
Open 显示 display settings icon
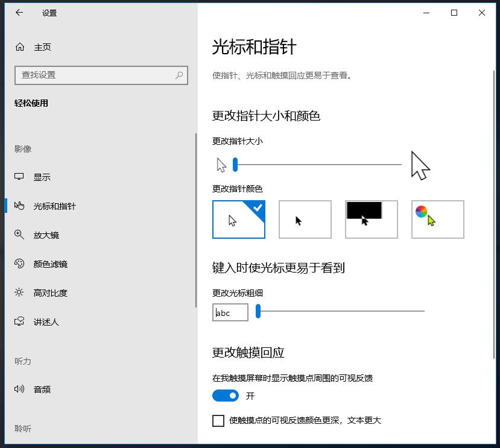pos(19,177)
